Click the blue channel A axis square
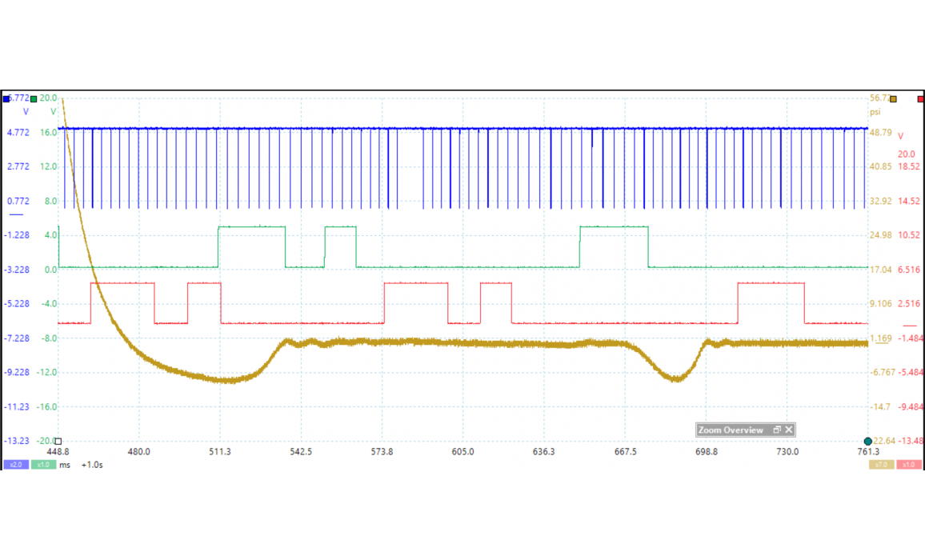The image size is (925, 560). tap(6, 98)
